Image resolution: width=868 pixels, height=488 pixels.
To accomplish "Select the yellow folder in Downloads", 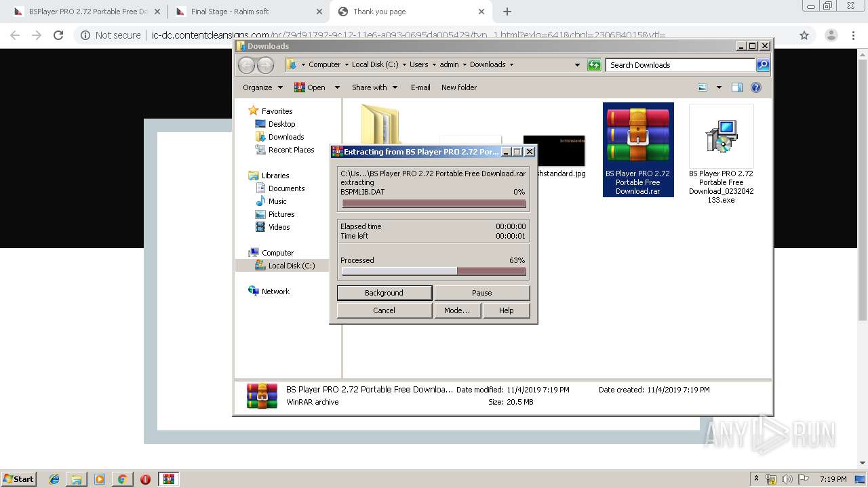I will pos(380,123).
